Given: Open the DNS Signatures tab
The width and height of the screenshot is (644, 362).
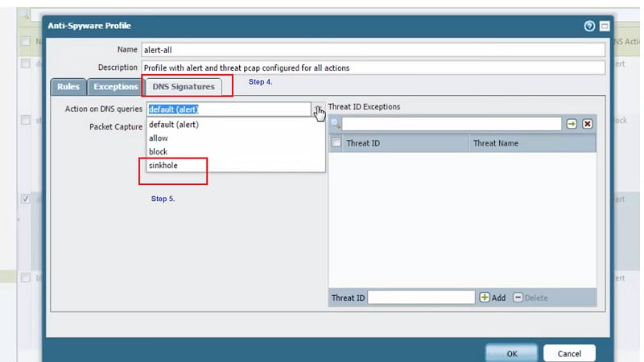Looking at the screenshot, I should click(x=184, y=87).
